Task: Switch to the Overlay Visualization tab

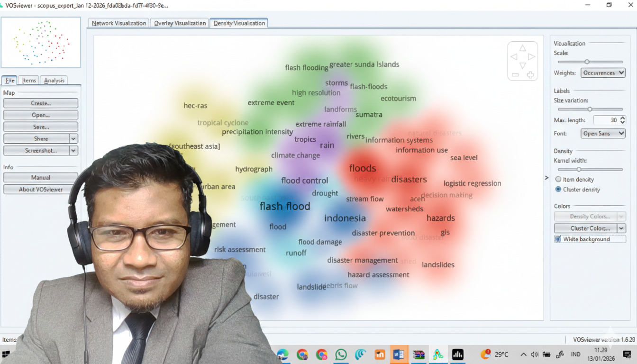Action: click(180, 23)
